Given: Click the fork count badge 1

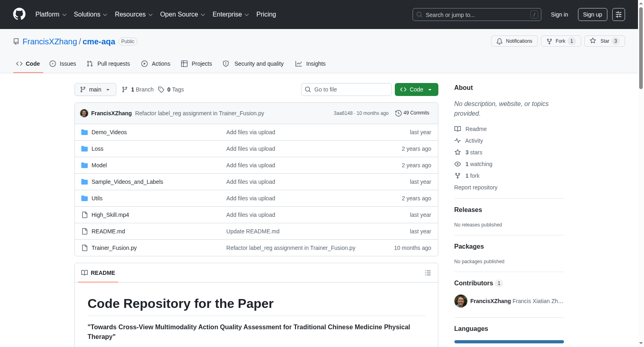Looking at the screenshot, I should [572, 41].
